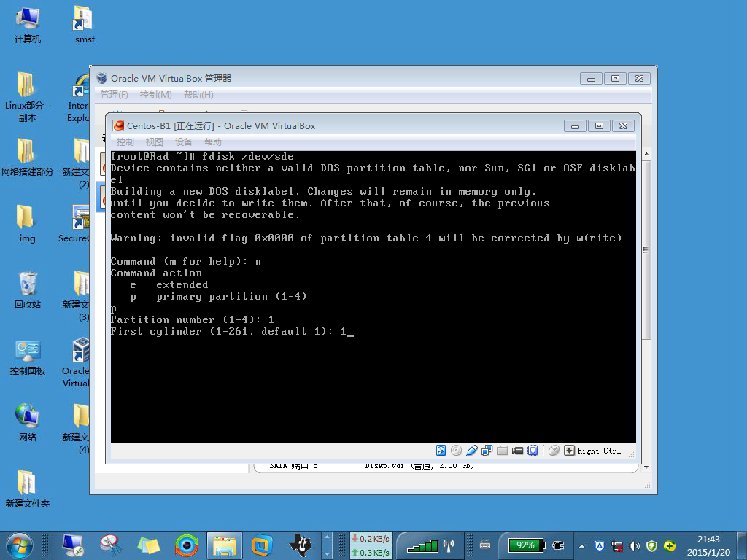Viewport: 747px width, 560px height.
Task: Select the img folder on desktop
Action: pos(27,224)
